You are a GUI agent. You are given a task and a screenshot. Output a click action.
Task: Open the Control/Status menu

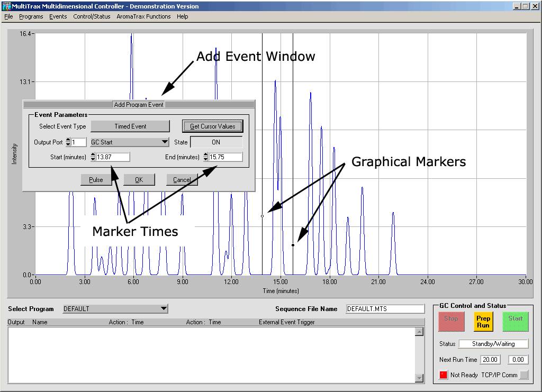coord(92,16)
